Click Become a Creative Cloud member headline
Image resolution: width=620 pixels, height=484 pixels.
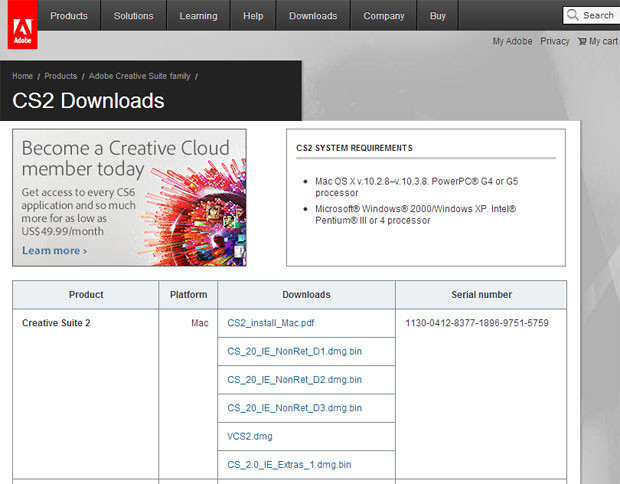pos(125,159)
